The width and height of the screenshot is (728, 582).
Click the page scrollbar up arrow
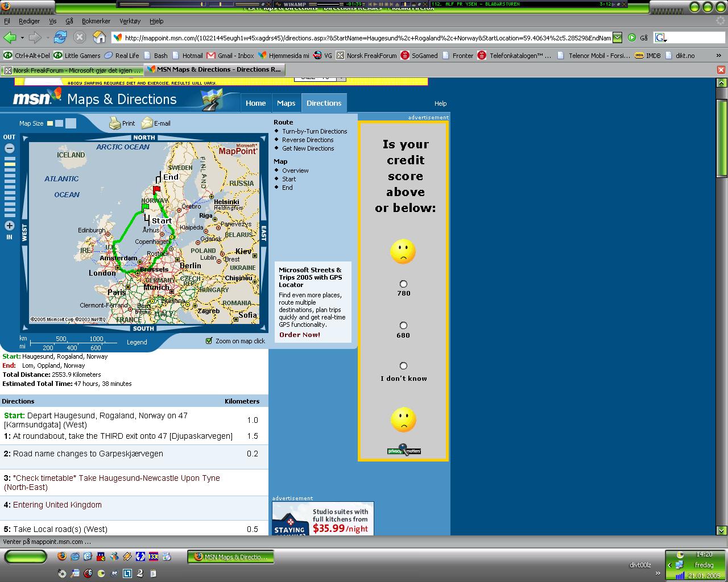click(721, 83)
